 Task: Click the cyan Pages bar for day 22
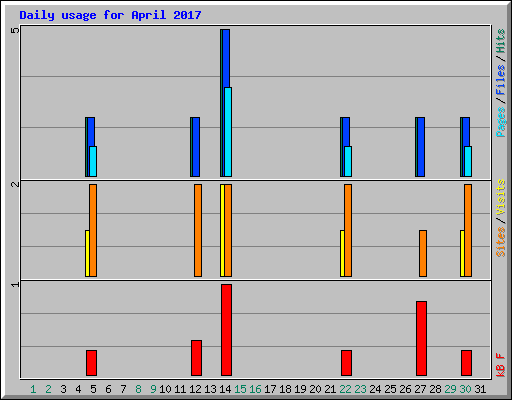point(348,161)
